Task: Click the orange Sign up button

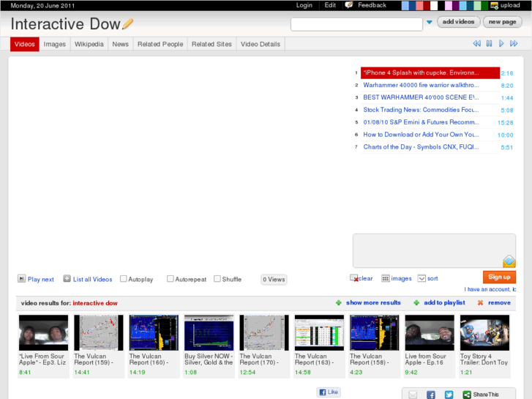Action: 499,277
